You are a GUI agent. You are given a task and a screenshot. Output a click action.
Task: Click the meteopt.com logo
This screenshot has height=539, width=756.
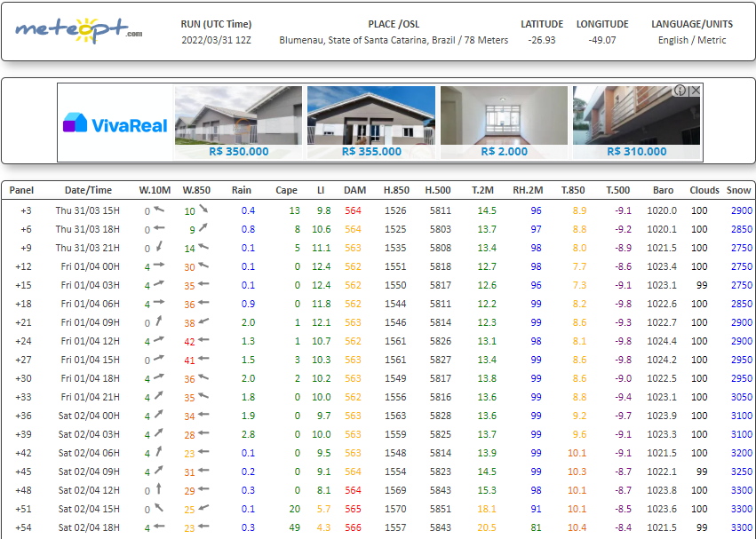click(79, 30)
